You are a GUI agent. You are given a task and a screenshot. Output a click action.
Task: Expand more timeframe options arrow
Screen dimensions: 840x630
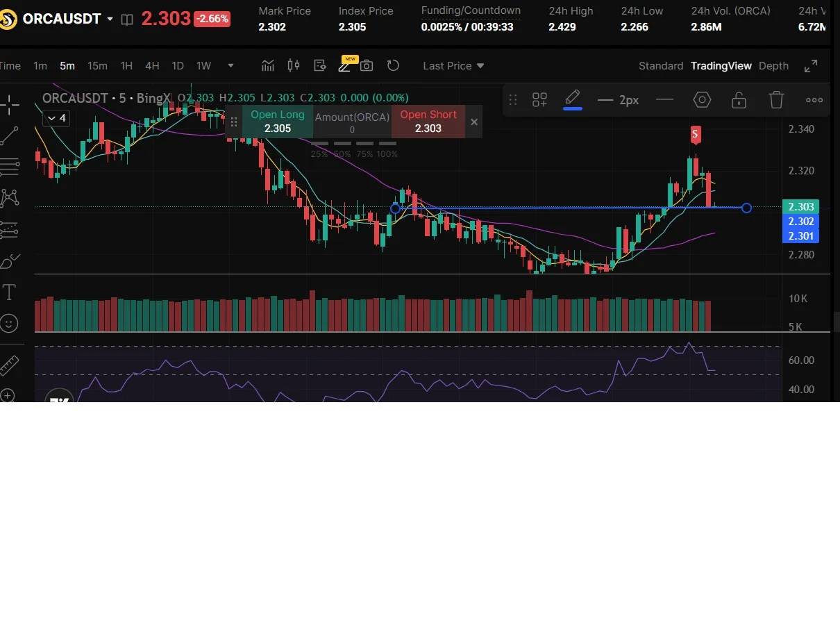point(231,66)
